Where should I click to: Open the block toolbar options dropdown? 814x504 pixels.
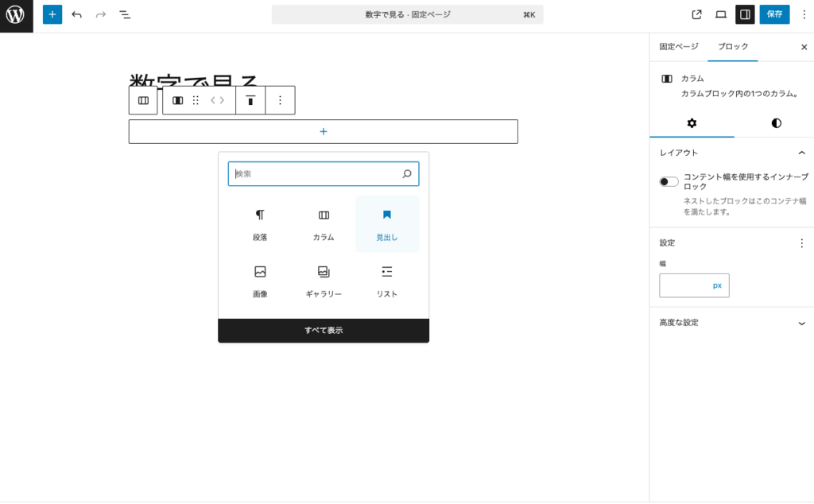[280, 100]
